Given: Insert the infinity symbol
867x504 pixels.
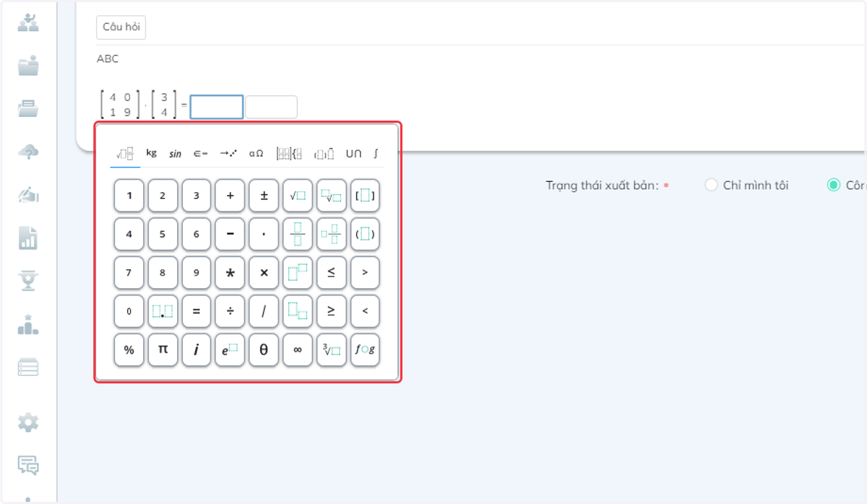Looking at the screenshot, I should [298, 350].
